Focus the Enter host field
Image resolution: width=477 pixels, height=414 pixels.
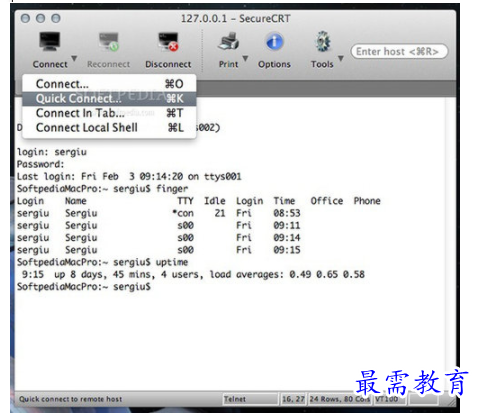click(399, 52)
